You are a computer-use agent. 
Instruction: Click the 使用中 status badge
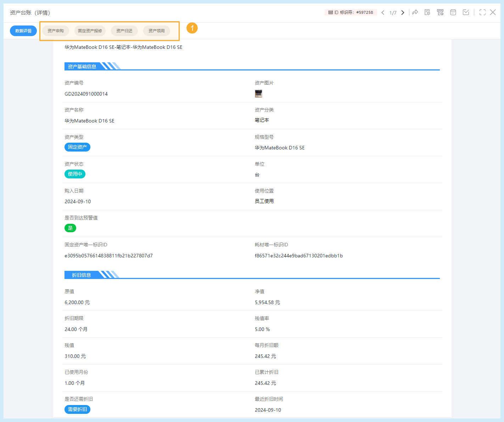click(75, 174)
